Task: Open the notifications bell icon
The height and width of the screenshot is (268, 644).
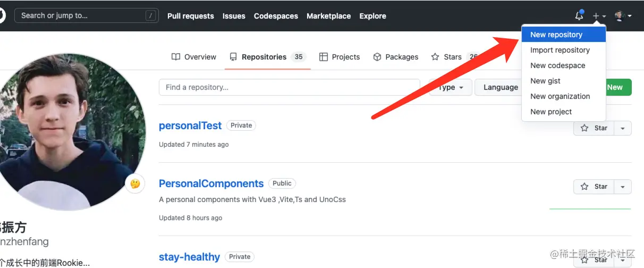Action: tap(579, 16)
